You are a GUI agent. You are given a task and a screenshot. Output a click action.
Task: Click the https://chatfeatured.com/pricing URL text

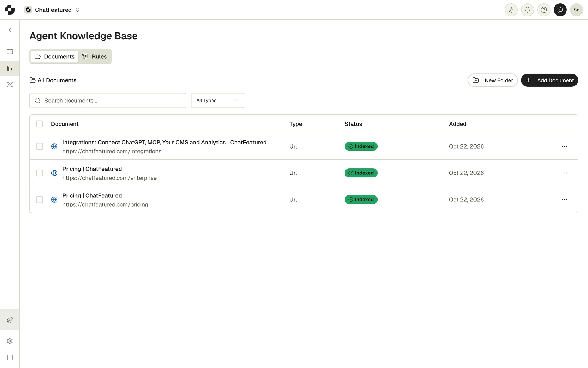pyautogui.click(x=105, y=204)
